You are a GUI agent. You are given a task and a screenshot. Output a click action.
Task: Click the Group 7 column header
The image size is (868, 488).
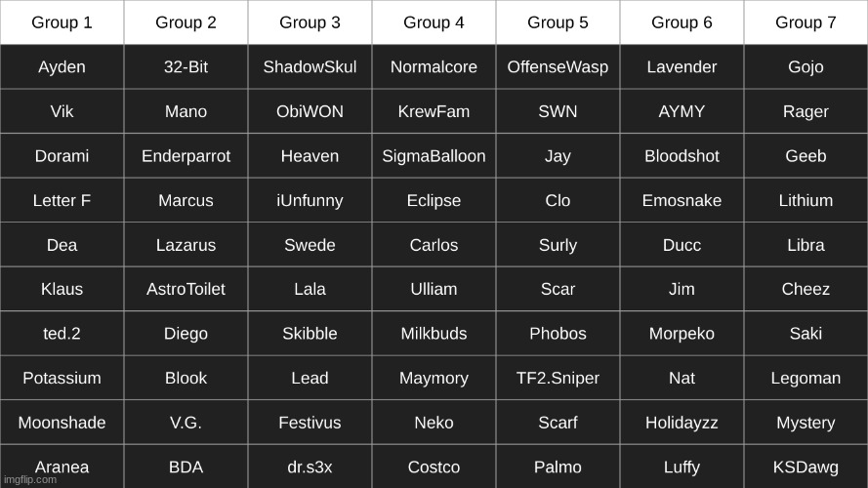coord(806,22)
